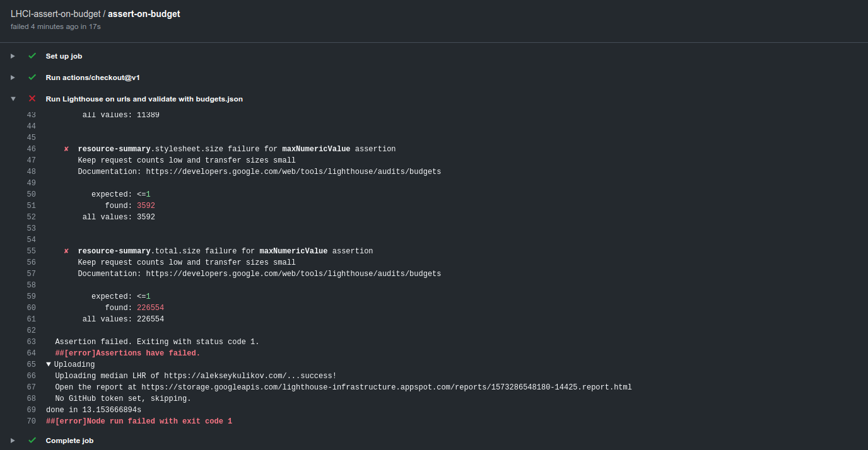This screenshot has height=450, width=868.
Task: Expand the Complete job step
Action: tap(13, 441)
